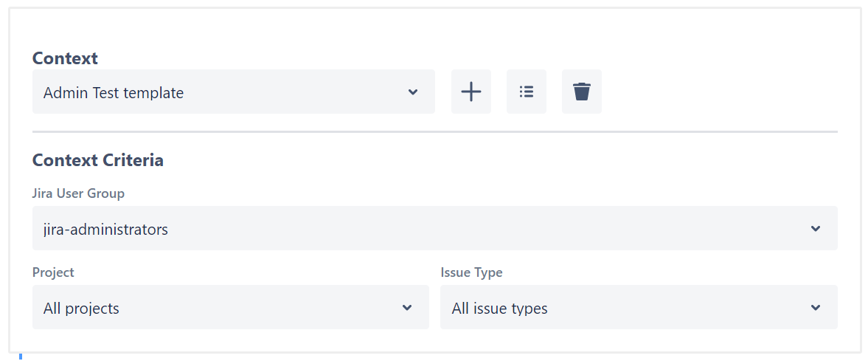Open the Admin Test template context dropdown
Screen dimensions: 868x361
pyautogui.click(x=233, y=92)
